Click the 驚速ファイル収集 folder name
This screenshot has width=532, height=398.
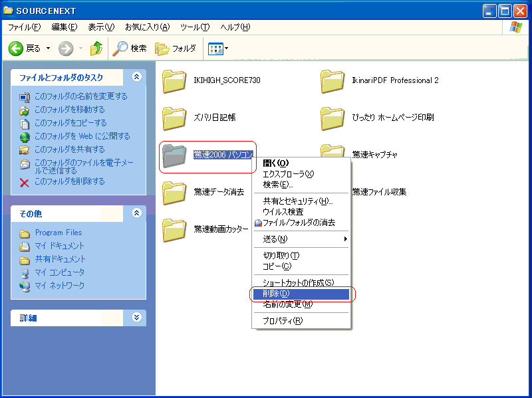(379, 192)
